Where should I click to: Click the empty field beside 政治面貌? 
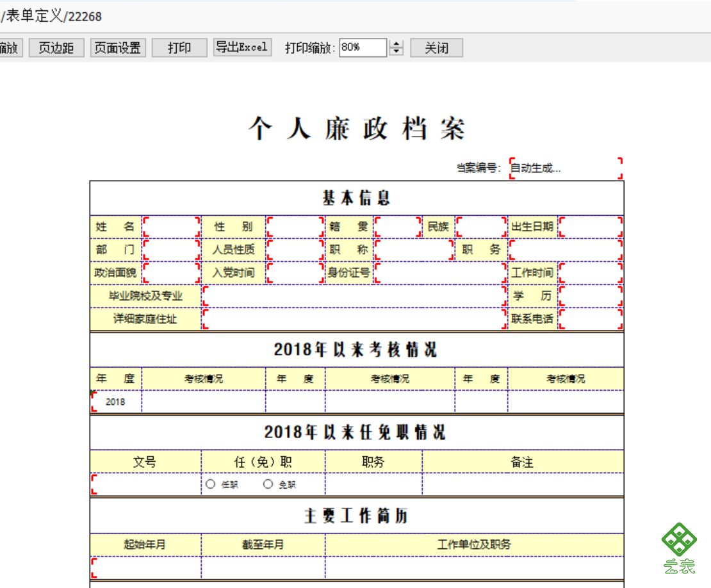(172, 273)
